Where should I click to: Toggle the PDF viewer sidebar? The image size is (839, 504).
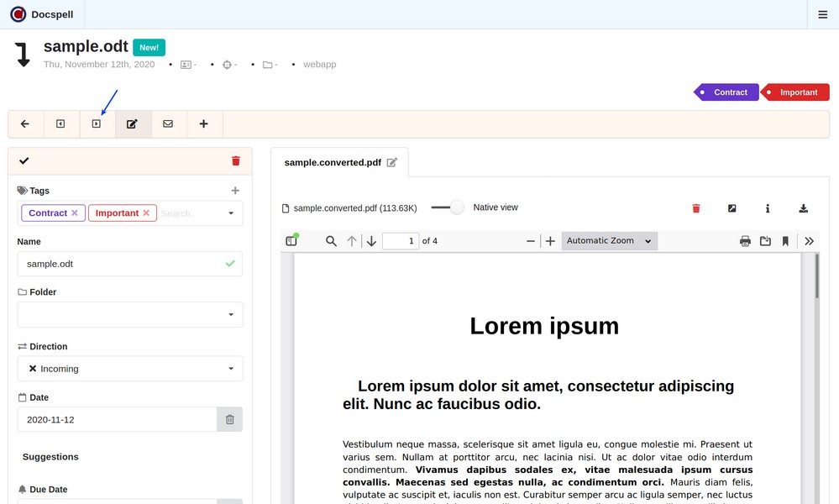pyautogui.click(x=291, y=241)
